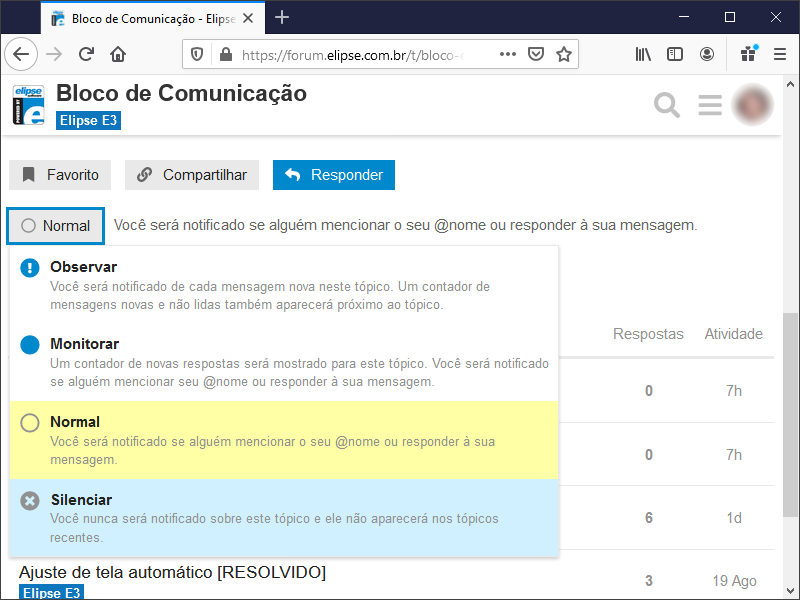This screenshot has height=600, width=800.
Task: Open page actions three-dot menu
Action: click(x=508, y=54)
